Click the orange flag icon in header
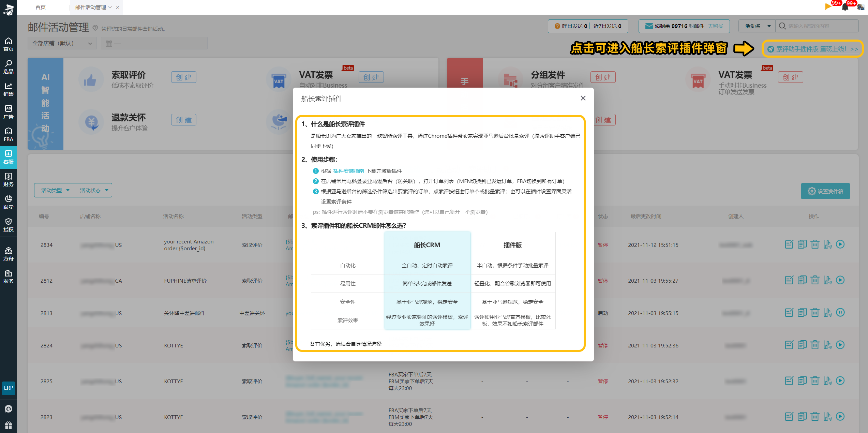 point(828,7)
